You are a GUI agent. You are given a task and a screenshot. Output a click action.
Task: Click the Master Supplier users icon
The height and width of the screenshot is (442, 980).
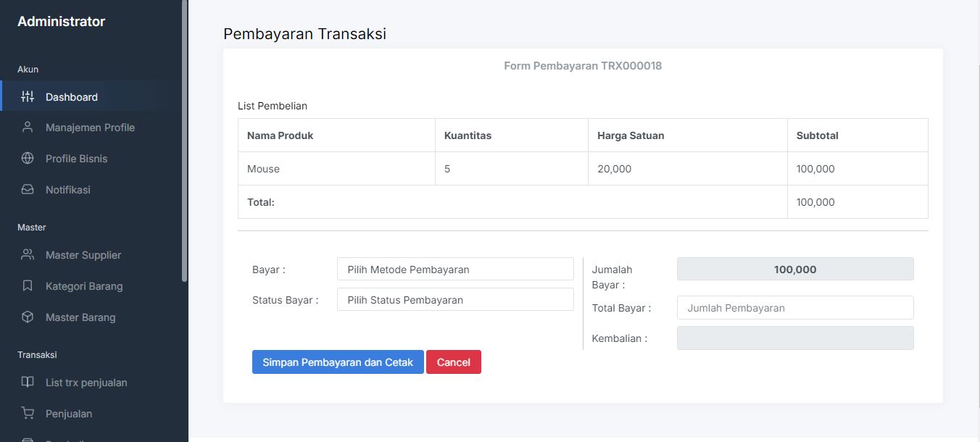28,255
